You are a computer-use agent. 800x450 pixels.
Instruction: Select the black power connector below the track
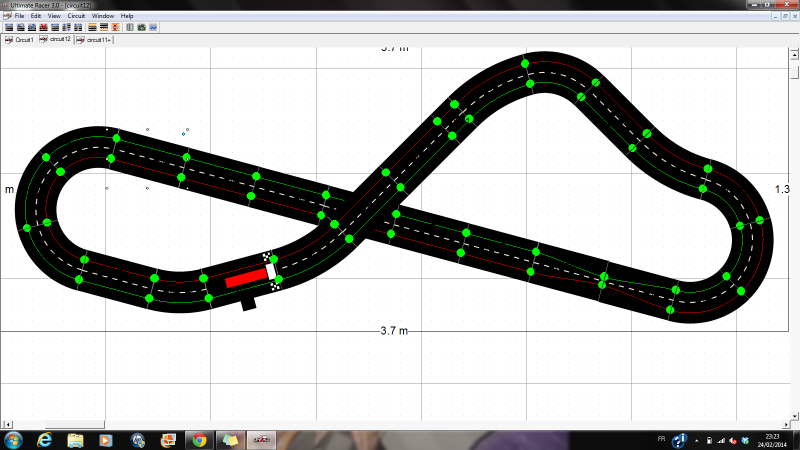248,303
